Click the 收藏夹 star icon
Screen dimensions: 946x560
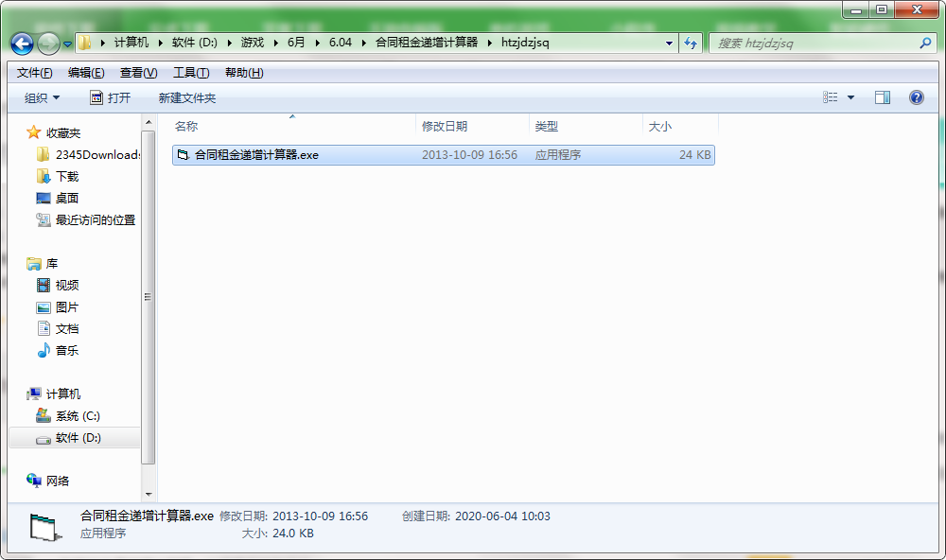(34, 132)
